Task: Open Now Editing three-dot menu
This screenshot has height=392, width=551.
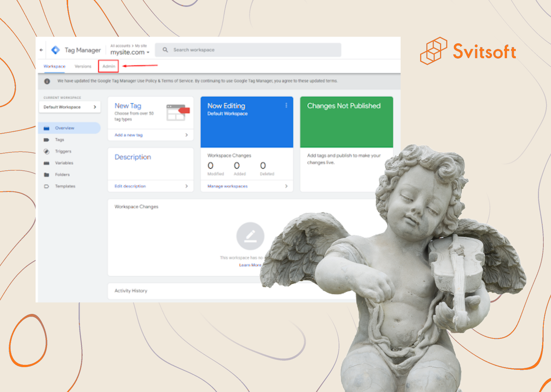Action: point(286,105)
